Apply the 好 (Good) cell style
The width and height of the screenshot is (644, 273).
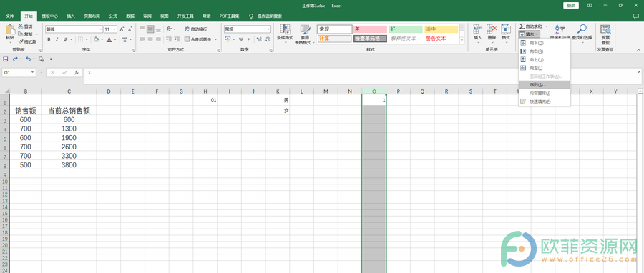(x=406, y=29)
